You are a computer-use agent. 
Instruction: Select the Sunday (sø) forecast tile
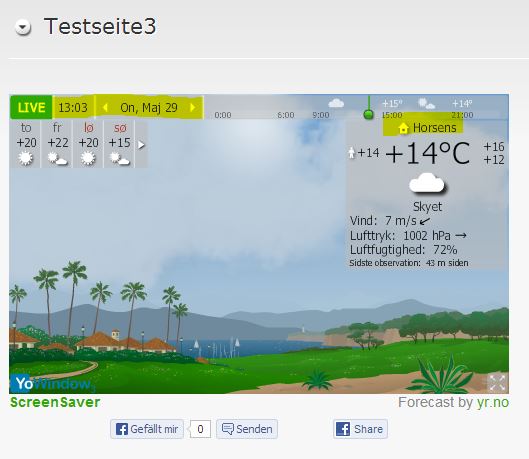point(119,144)
